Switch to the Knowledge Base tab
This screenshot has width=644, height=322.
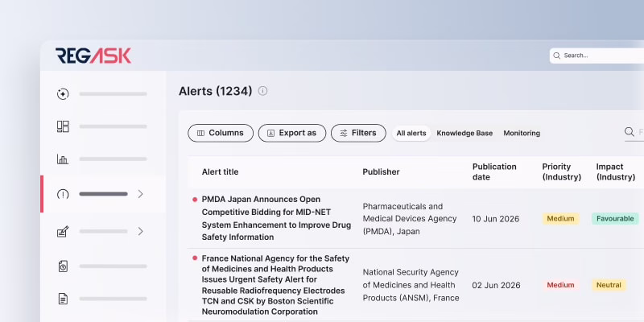click(x=464, y=133)
